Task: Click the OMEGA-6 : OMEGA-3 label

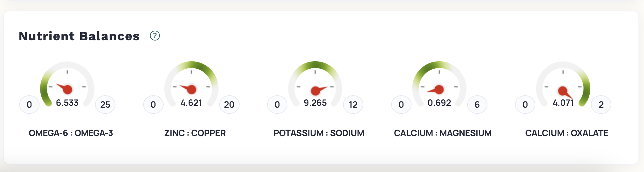Action: pos(71,133)
